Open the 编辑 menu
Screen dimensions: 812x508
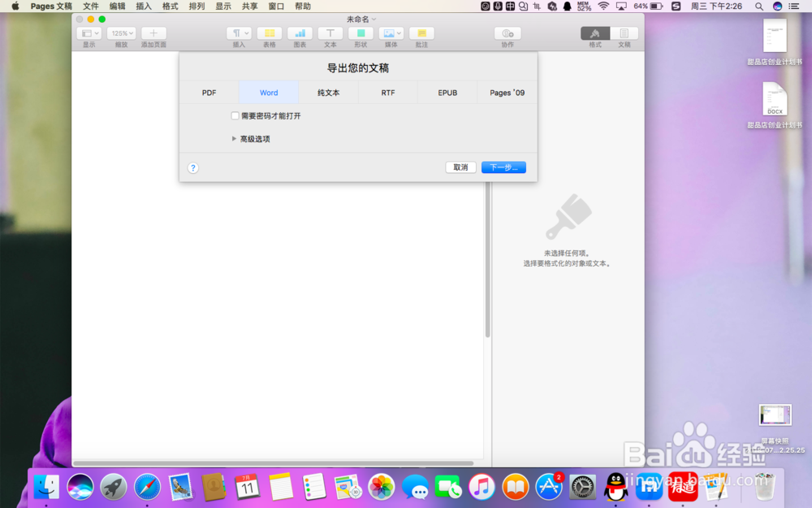118,7
